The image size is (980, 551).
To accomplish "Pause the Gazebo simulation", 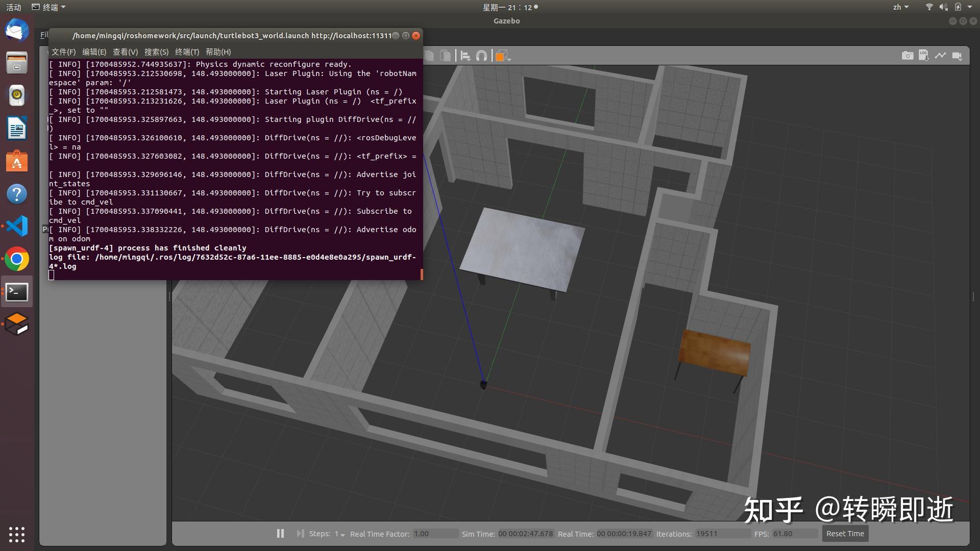I will 280,534.
